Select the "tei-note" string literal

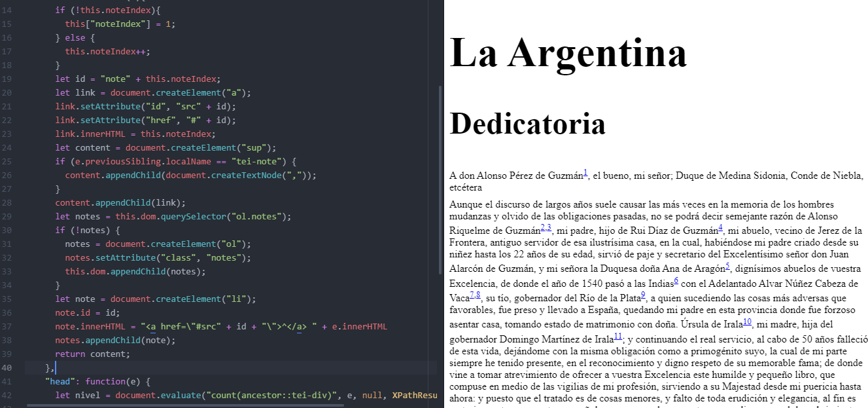point(255,161)
